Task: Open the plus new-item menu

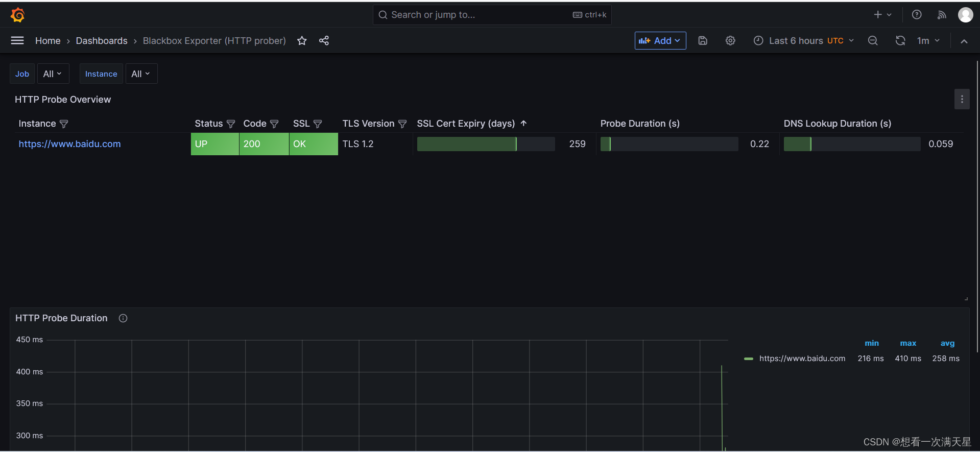Action: tap(882, 15)
